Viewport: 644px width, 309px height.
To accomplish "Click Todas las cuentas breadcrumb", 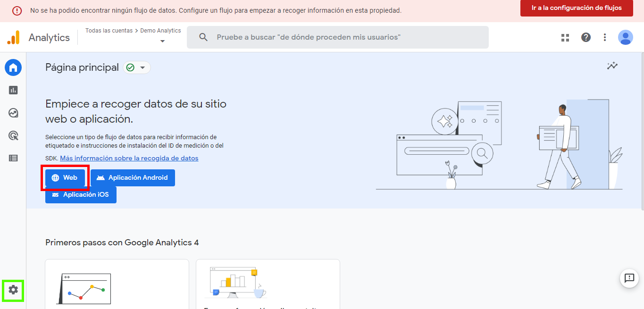I will (x=109, y=31).
